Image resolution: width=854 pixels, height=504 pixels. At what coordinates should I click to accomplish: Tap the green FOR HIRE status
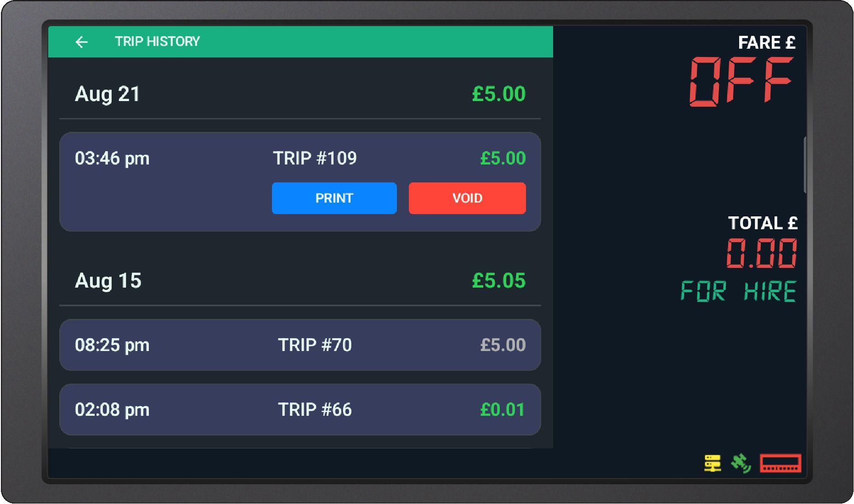pyautogui.click(x=738, y=291)
